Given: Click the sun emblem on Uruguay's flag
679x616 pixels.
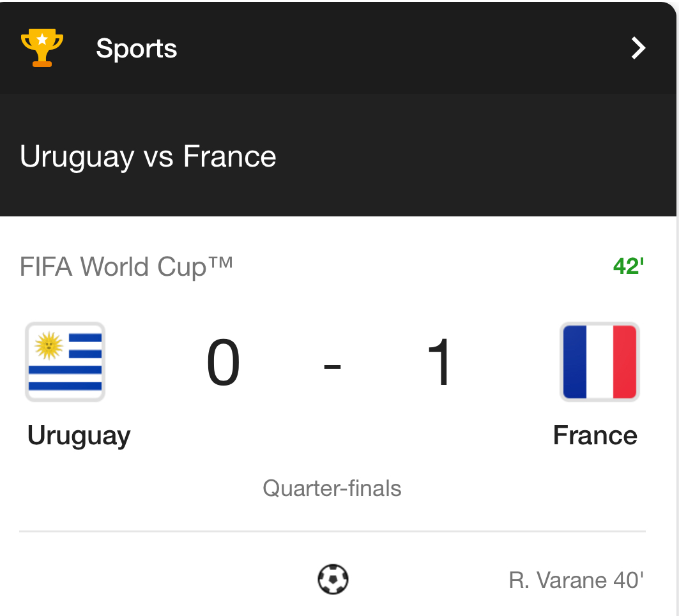Looking at the screenshot, I should point(49,346).
